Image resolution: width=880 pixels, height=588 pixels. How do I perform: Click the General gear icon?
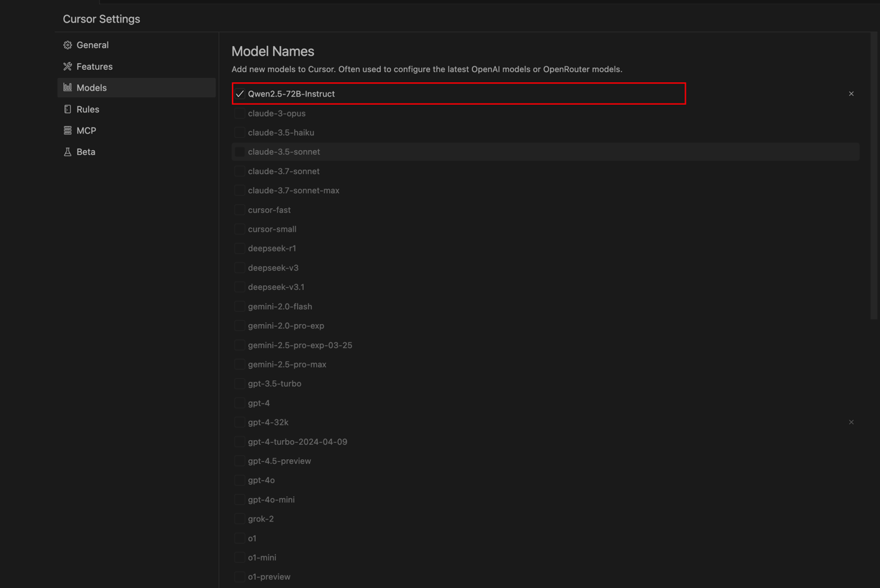(67, 45)
